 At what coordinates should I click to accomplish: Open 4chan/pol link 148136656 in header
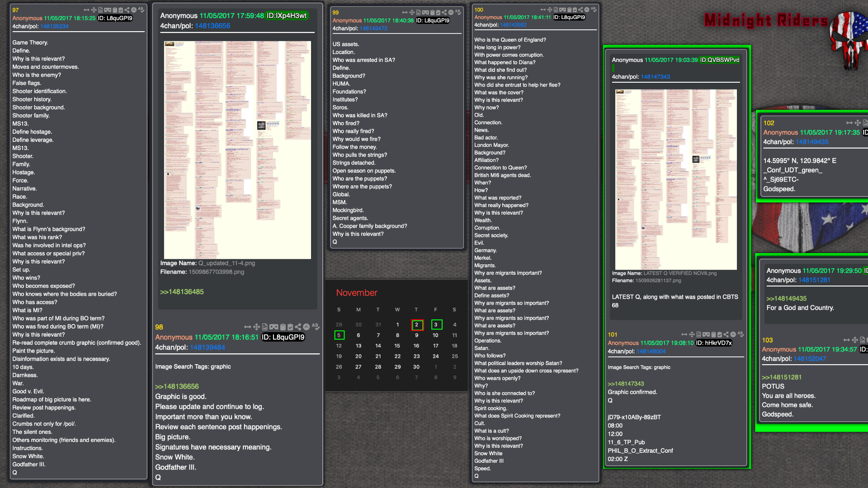(x=212, y=26)
